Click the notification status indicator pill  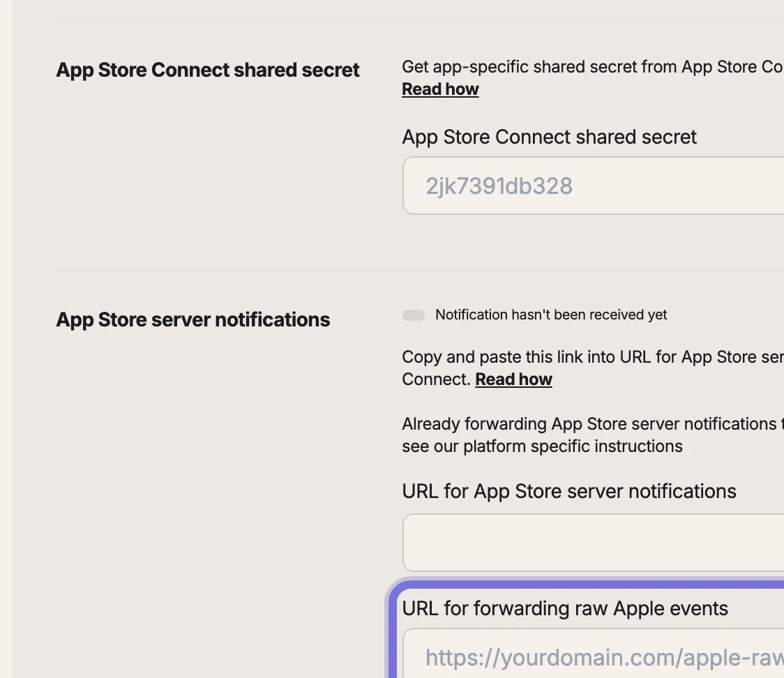414,315
